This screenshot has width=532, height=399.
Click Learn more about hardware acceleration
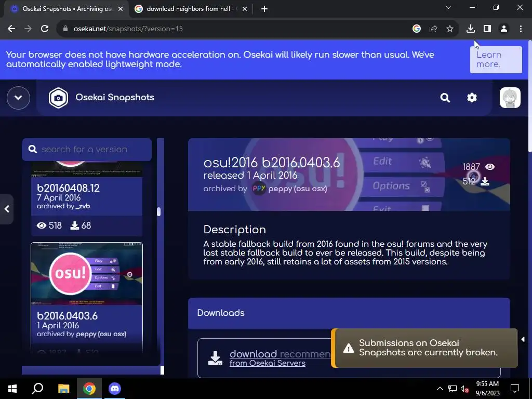[x=496, y=60]
